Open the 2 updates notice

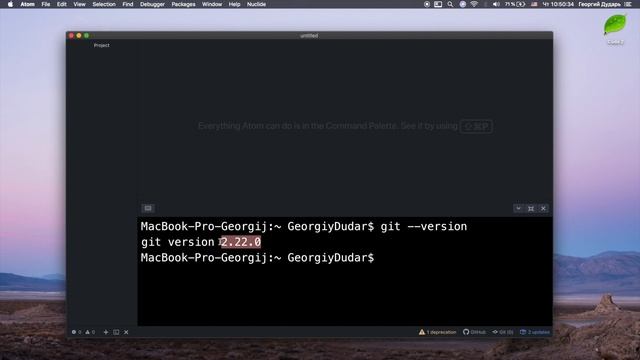pyautogui.click(x=535, y=332)
